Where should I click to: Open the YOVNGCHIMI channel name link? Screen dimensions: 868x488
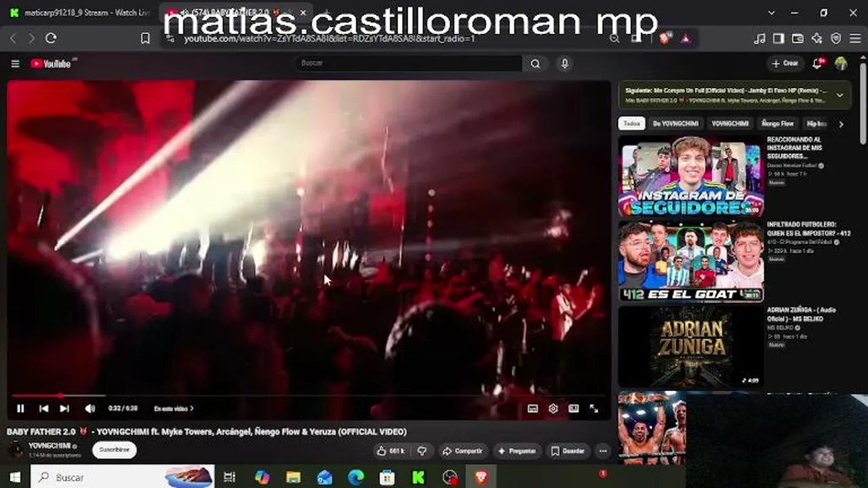click(x=50, y=445)
